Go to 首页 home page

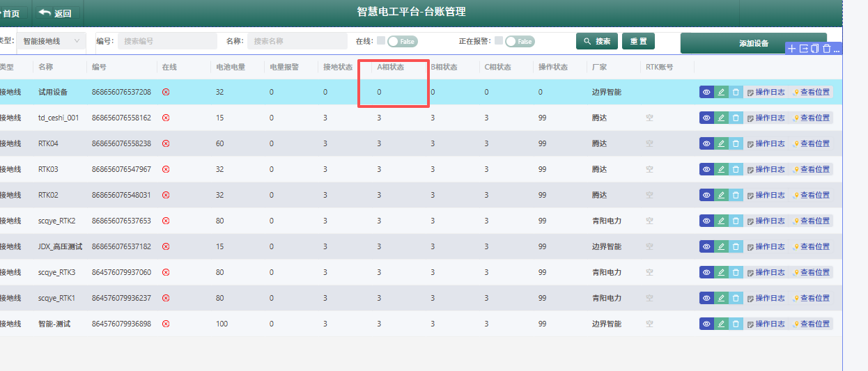click(12, 13)
